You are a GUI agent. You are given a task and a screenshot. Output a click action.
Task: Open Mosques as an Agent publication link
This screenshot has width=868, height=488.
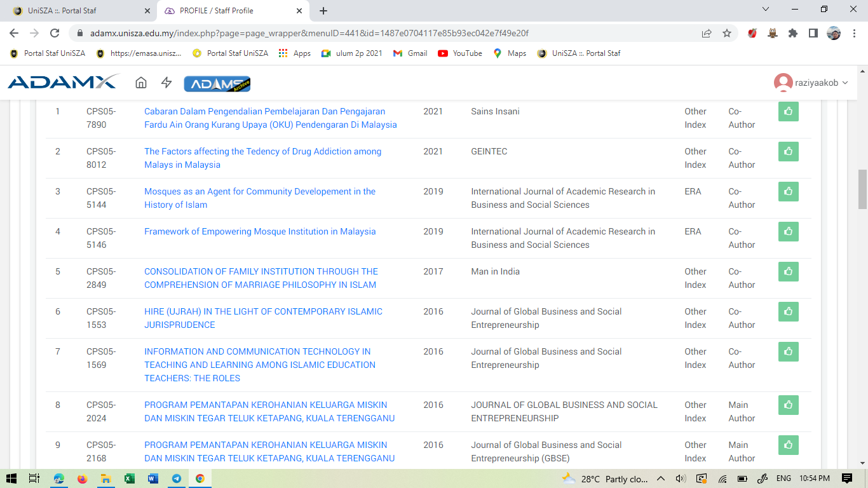tap(260, 198)
